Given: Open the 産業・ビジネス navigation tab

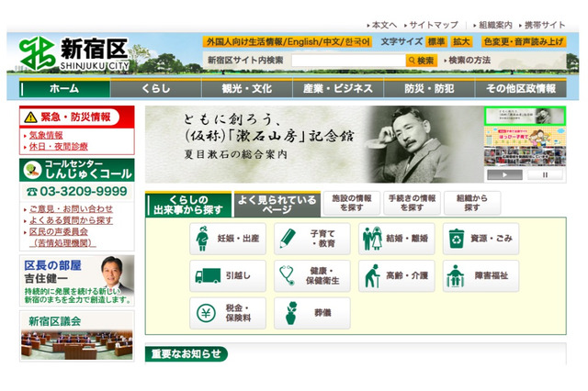Looking at the screenshot, I should (x=338, y=88).
